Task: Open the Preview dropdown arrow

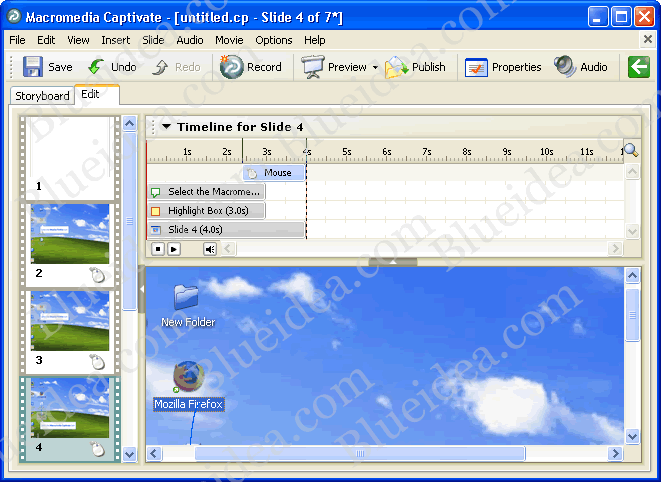Action: [375, 67]
